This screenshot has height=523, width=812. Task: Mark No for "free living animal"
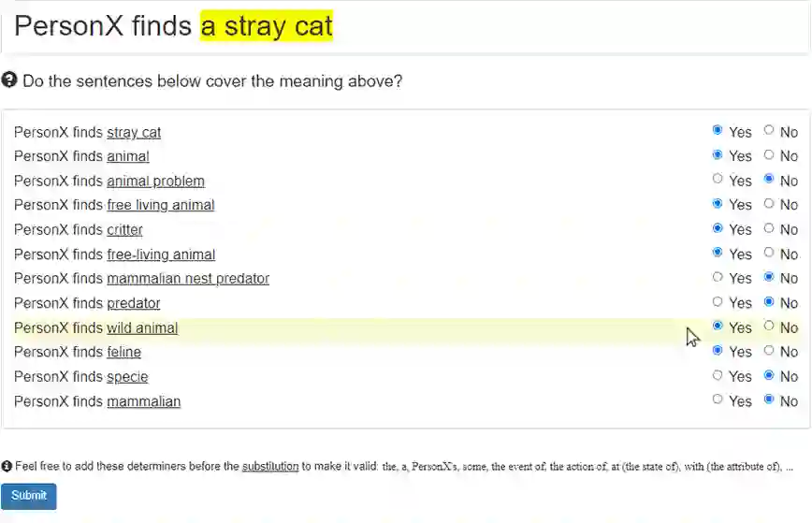(769, 204)
